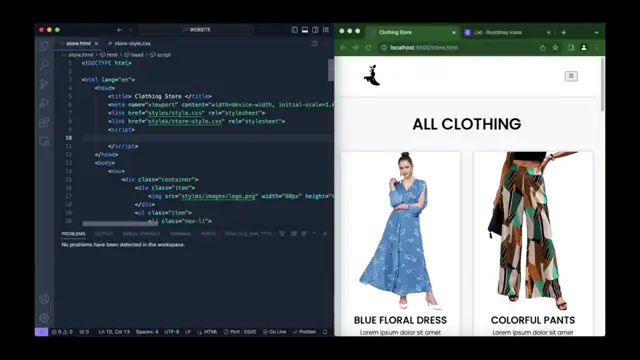Open the browser profile avatar
The width and height of the screenshot is (640, 360).
coord(584,48)
